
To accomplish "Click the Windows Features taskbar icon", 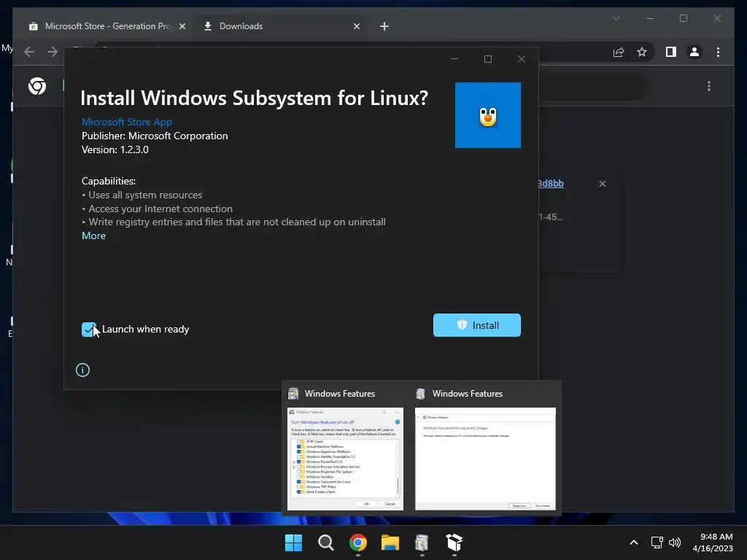I will pos(422,542).
